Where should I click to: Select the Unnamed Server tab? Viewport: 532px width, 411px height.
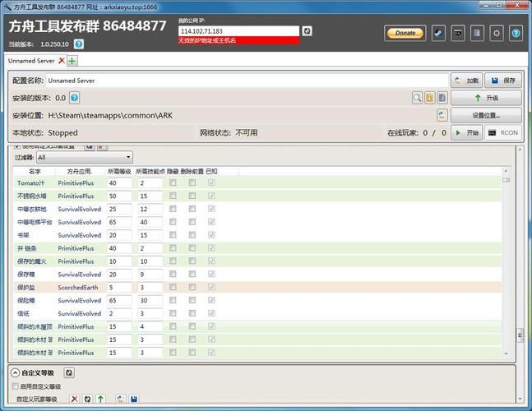coord(31,61)
